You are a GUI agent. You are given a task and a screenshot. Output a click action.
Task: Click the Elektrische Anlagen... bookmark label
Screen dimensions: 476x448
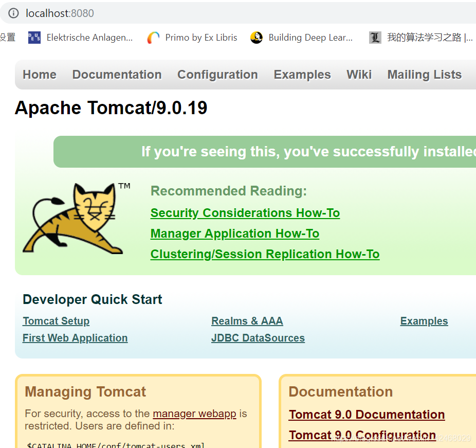click(89, 38)
